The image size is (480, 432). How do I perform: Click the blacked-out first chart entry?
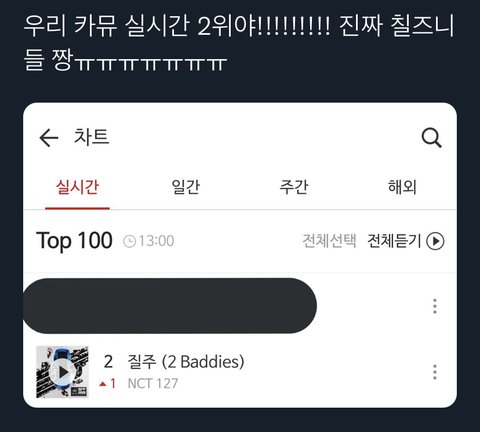pyautogui.click(x=170, y=306)
